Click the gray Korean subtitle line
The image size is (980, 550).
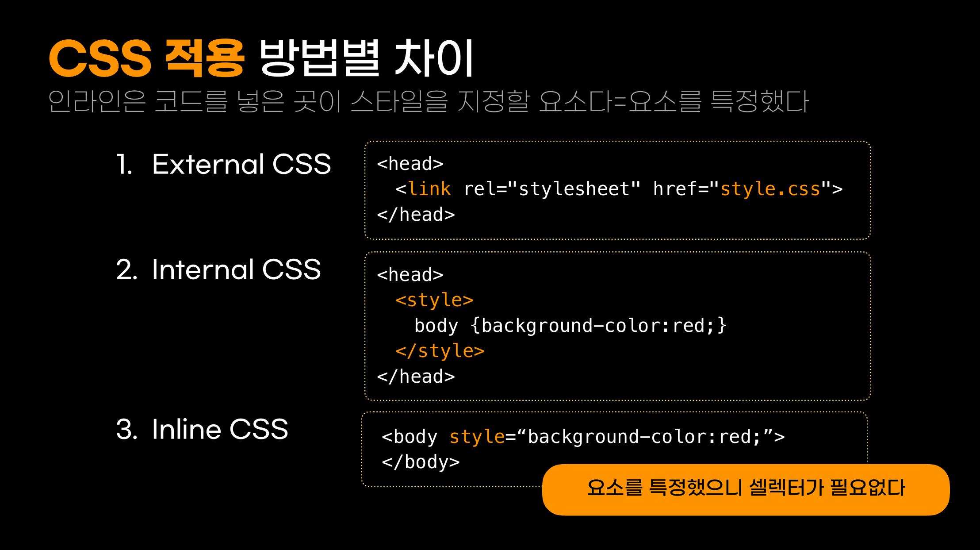point(428,102)
